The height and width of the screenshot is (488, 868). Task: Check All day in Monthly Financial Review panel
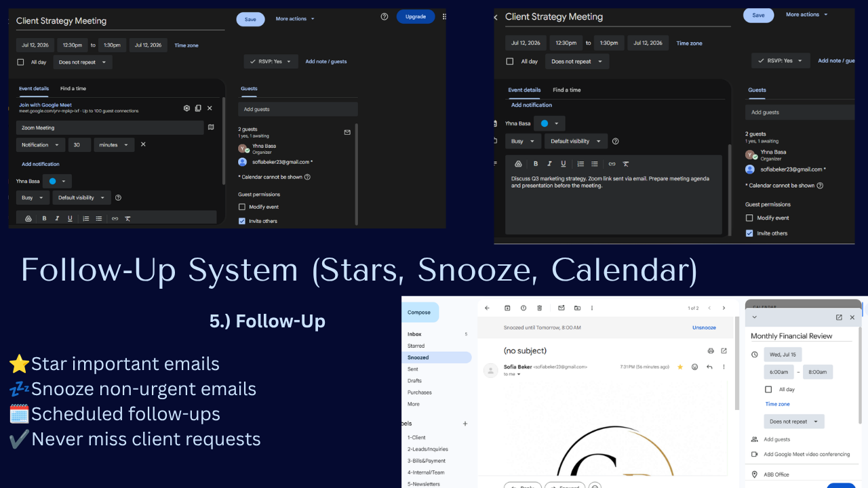[x=768, y=390]
